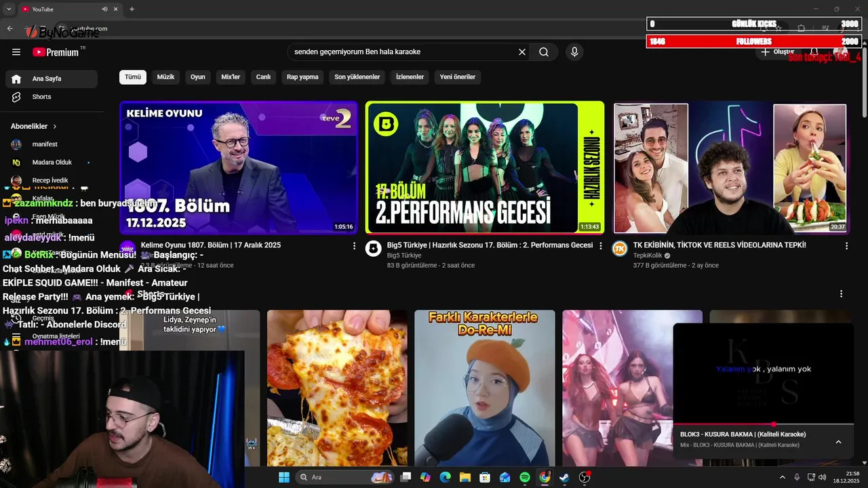This screenshot has height=488, width=868.
Task: Open Copilot from the taskbar
Action: click(425, 477)
